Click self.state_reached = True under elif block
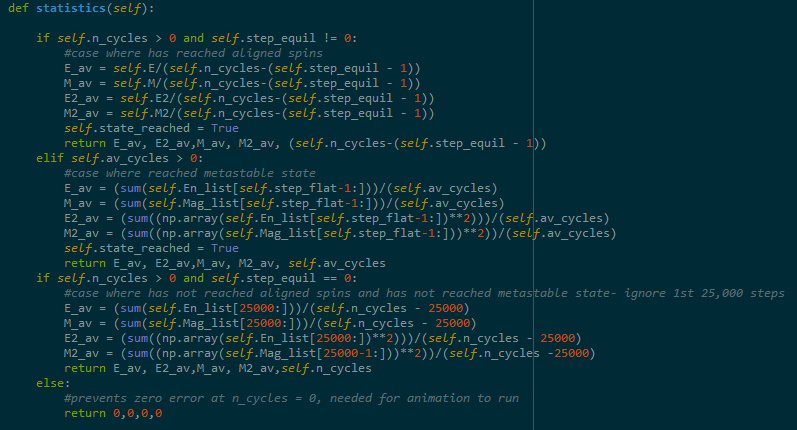 pos(151,248)
